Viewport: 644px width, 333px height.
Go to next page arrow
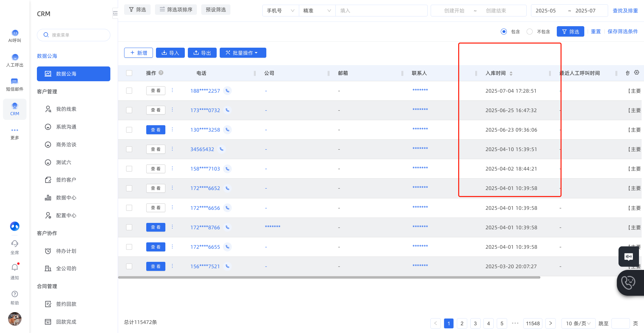[x=550, y=323]
